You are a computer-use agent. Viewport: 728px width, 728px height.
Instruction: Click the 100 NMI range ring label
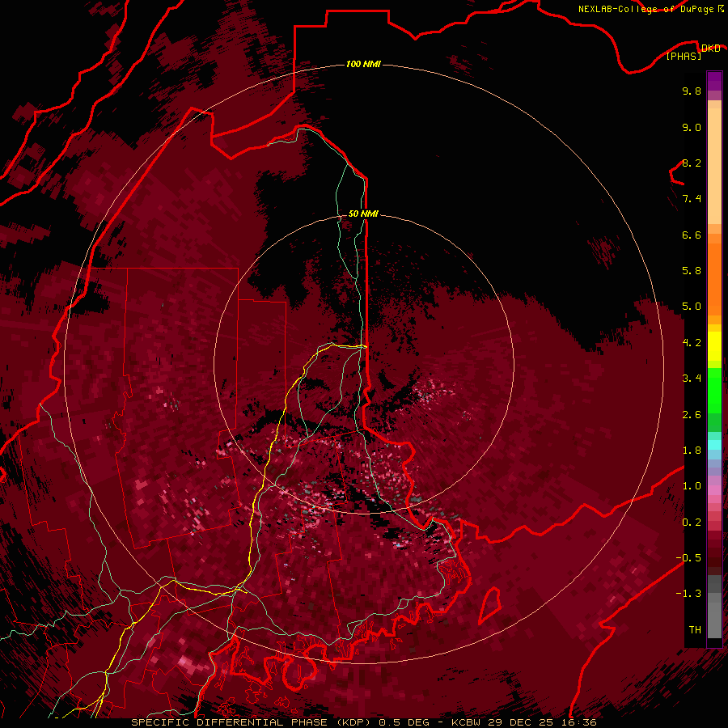363,64
